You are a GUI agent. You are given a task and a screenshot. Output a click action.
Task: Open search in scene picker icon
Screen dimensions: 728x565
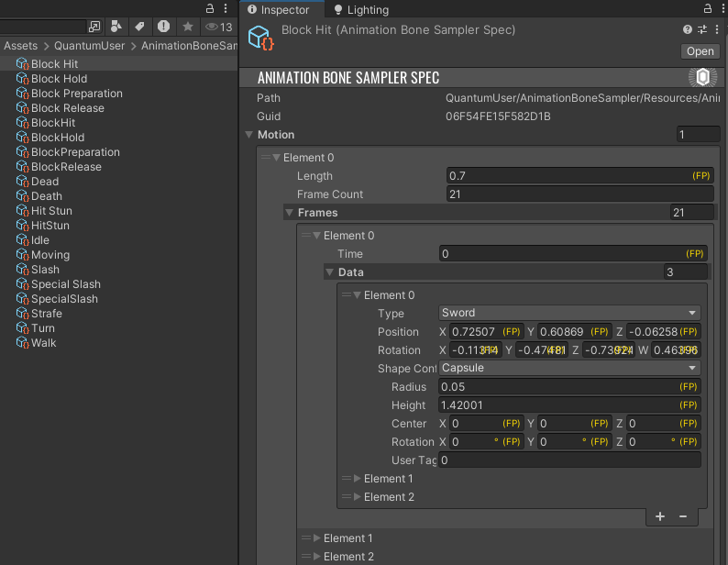(94, 27)
